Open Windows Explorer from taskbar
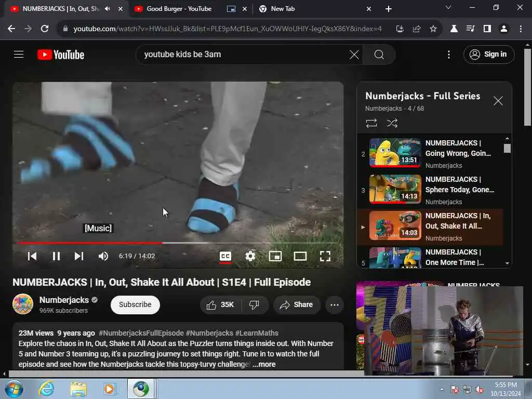The width and height of the screenshot is (532, 399). (x=79, y=389)
